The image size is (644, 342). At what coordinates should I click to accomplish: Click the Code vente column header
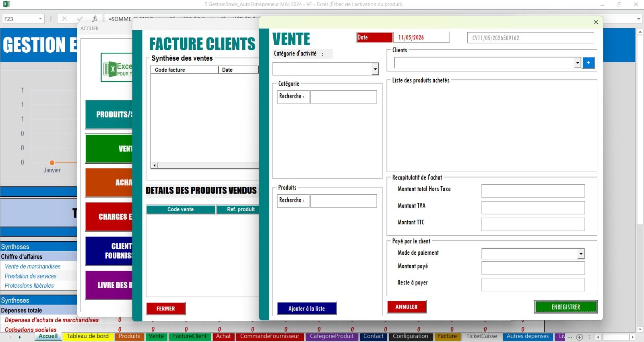[x=181, y=210]
